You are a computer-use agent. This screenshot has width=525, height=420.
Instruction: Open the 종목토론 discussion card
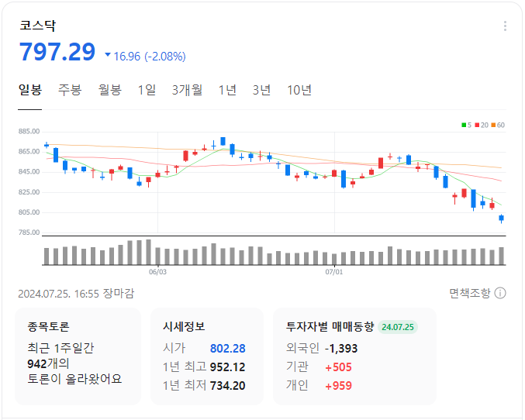tap(78, 356)
